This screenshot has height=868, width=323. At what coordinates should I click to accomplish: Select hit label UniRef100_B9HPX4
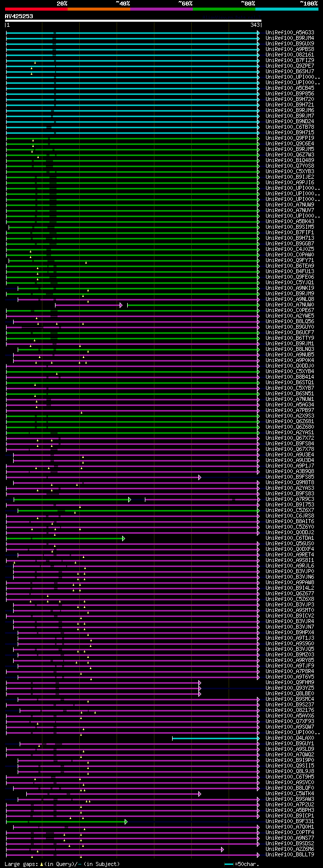pos(290,633)
